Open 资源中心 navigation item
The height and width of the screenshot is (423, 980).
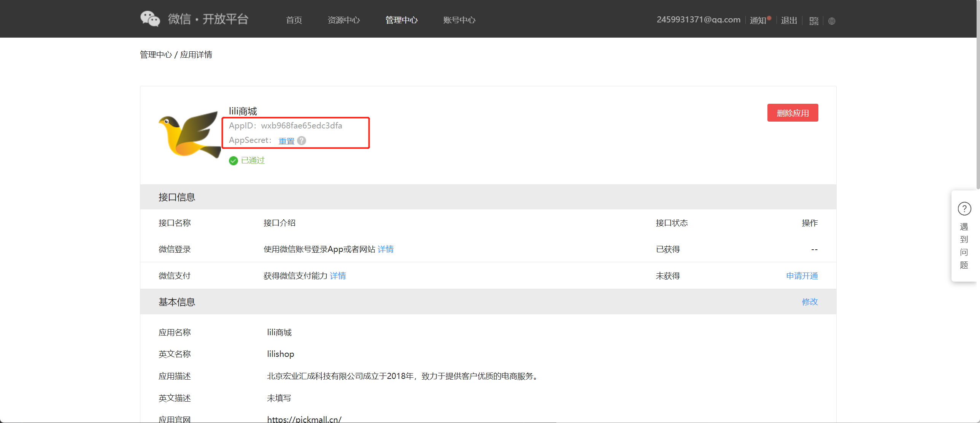(343, 20)
